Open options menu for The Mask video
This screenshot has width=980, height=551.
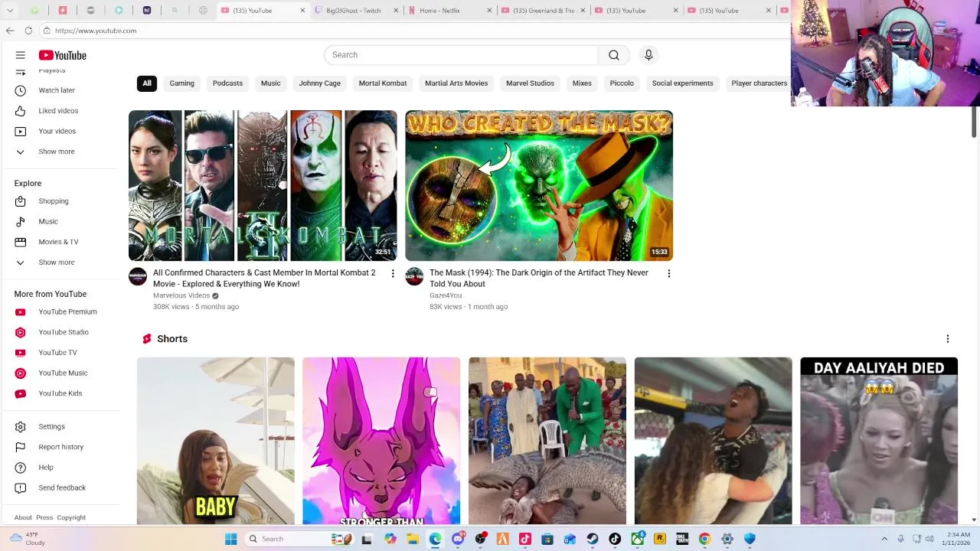(x=669, y=274)
